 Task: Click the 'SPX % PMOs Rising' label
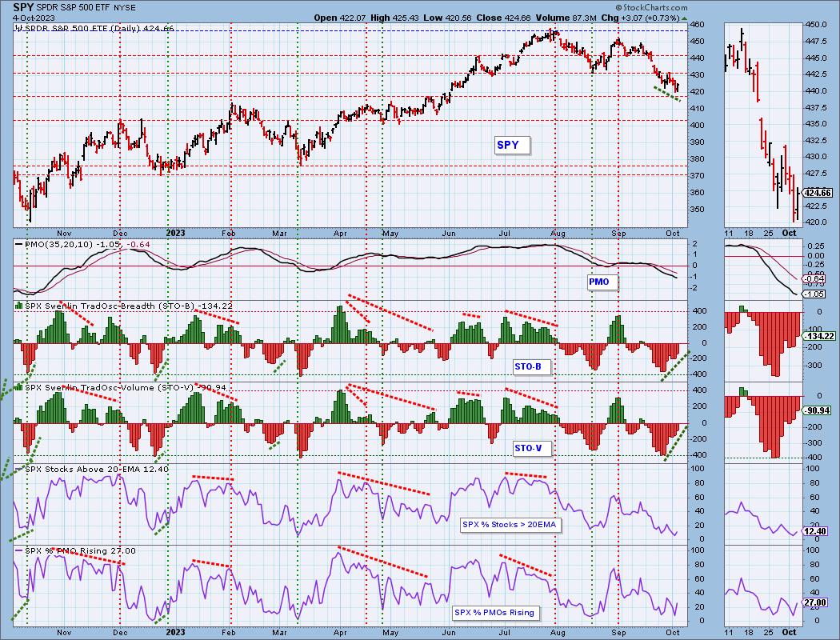[x=494, y=613]
